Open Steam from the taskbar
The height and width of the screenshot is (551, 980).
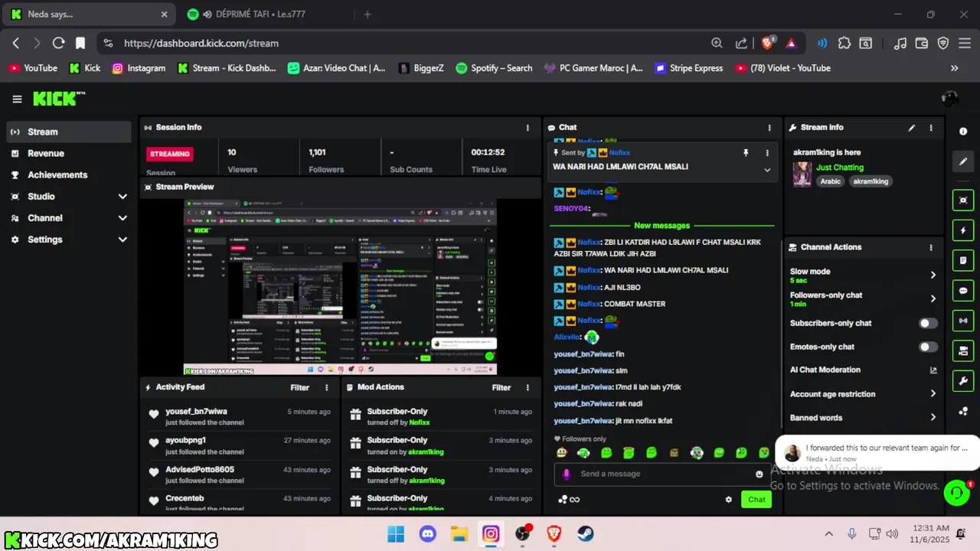tap(586, 533)
